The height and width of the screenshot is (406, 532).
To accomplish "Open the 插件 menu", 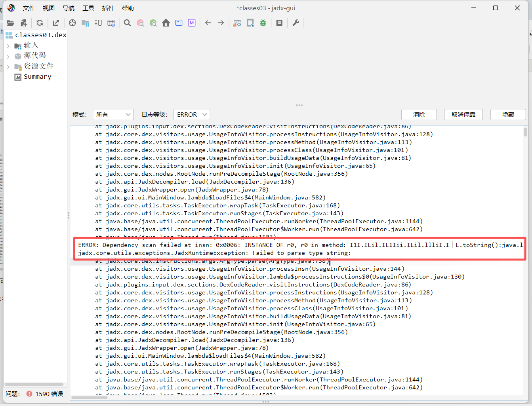I will pos(108,8).
